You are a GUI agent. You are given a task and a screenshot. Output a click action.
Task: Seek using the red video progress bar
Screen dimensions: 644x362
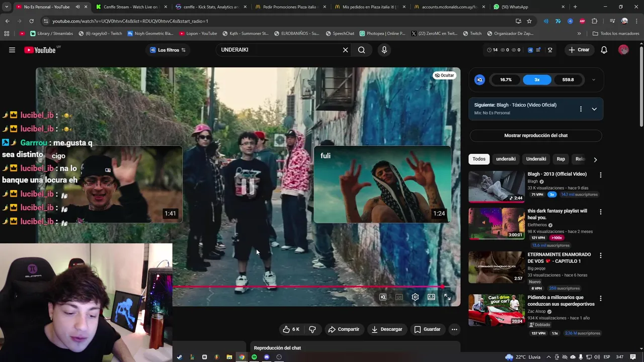click(x=316, y=287)
